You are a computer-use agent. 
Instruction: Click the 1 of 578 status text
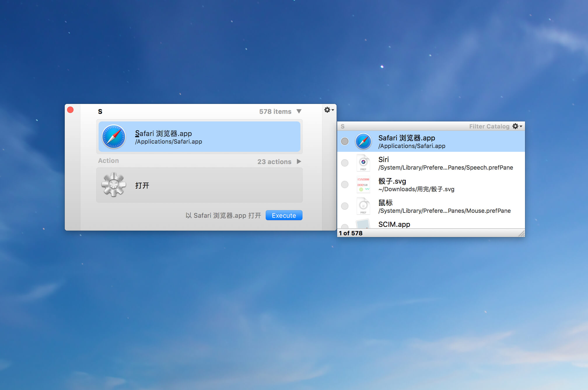point(351,233)
